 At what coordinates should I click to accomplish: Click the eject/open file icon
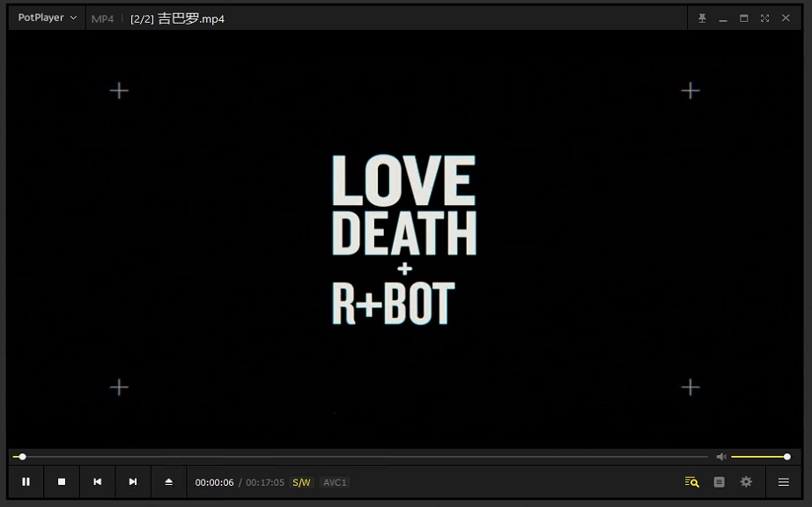pos(169,481)
